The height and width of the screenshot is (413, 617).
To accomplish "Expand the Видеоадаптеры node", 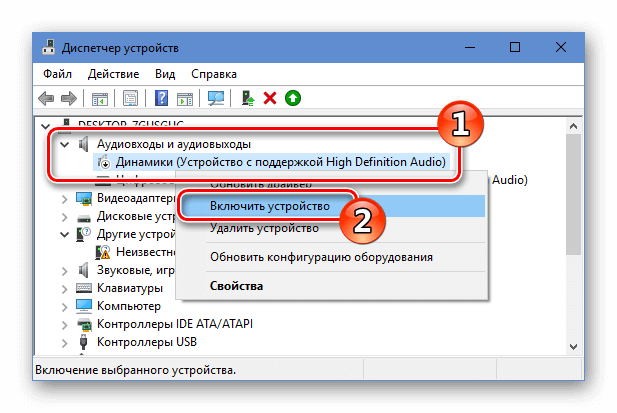I will tap(65, 199).
